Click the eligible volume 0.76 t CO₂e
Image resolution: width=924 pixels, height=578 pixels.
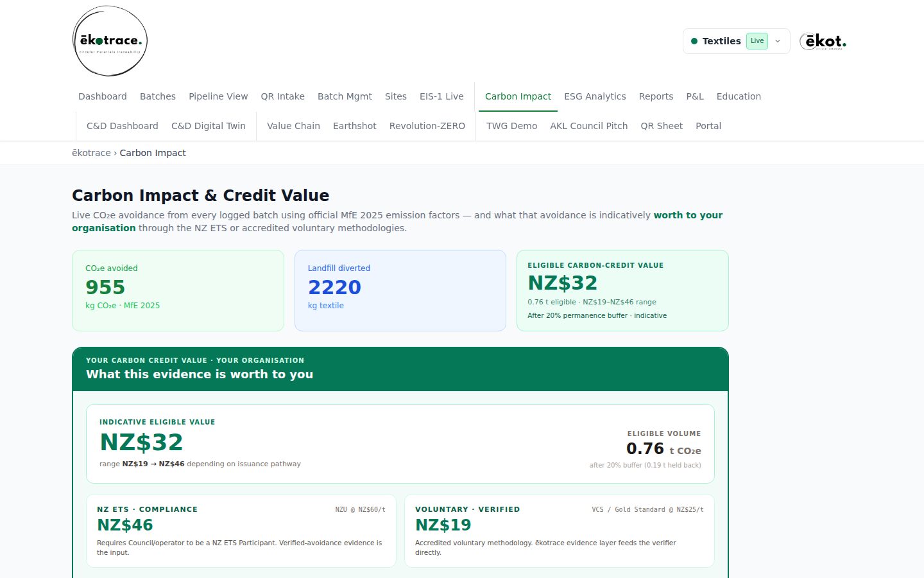(663, 449)
